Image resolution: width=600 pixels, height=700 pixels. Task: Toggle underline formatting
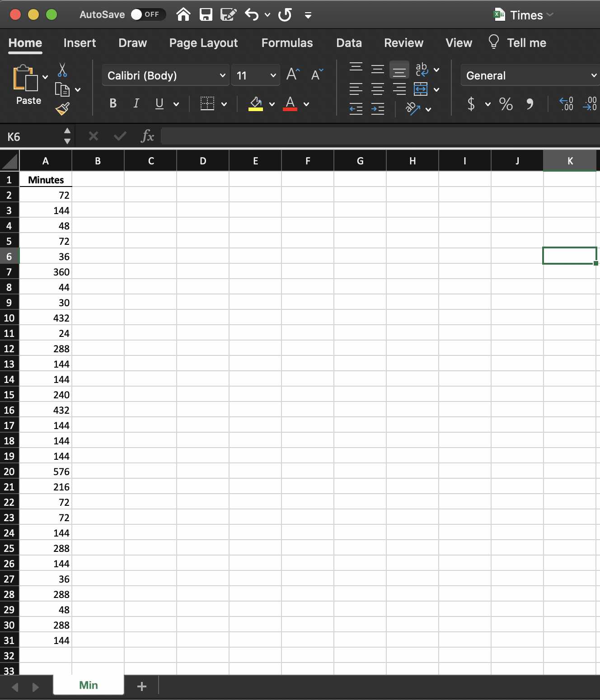tap(159, 104)
